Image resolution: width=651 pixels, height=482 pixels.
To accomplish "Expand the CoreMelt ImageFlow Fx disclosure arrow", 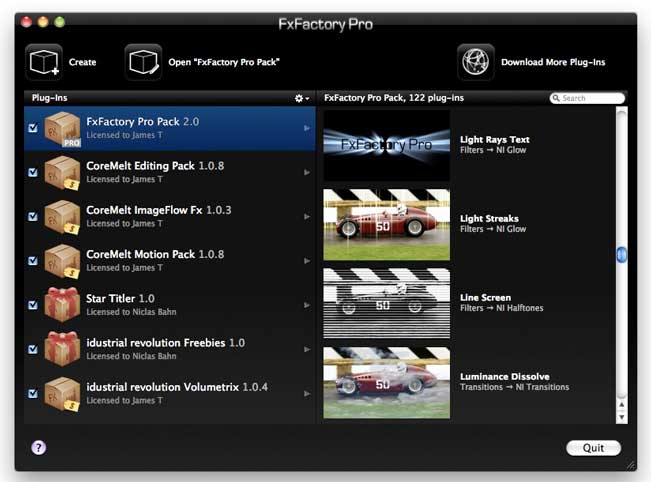I will click(x=307, y=217).
